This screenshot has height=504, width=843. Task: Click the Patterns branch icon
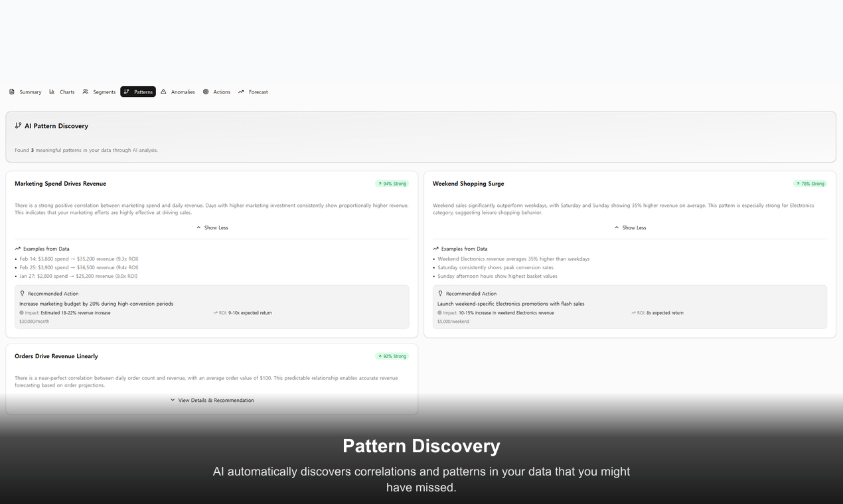click(125, 92)
